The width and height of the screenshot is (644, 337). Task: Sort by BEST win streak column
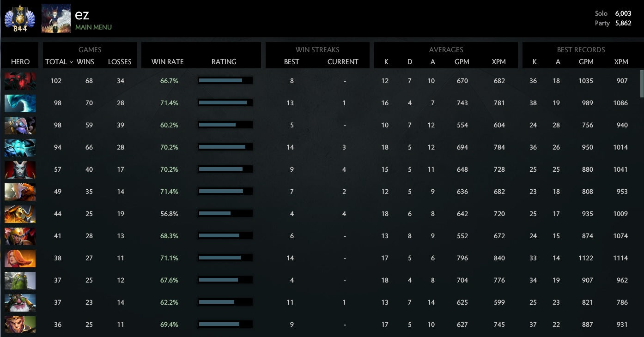292,62
